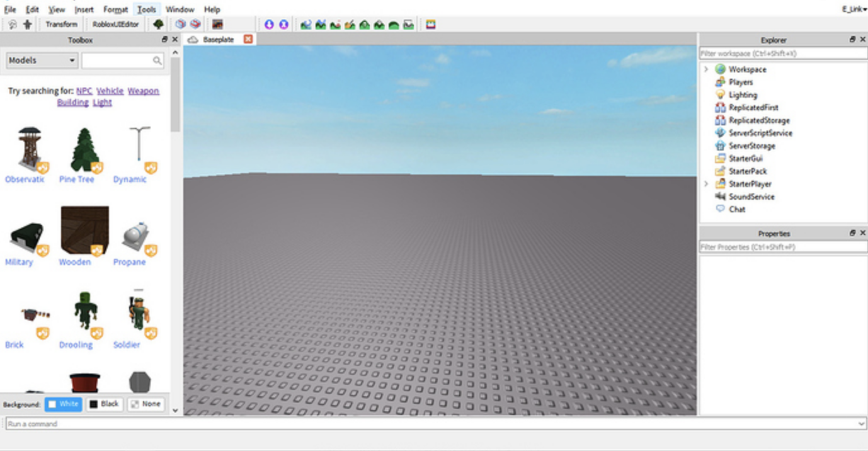Viewport: 868px width, 451px height.
Task: Expand StarterPlayer in the Explorer
Action: pyautogui.click(x=706, y=184)
